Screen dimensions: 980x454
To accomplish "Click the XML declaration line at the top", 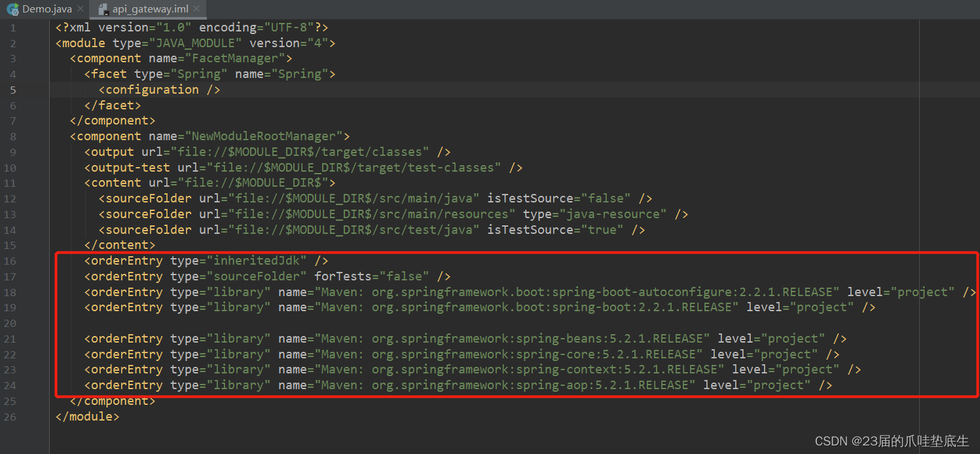I will point(190,27).
